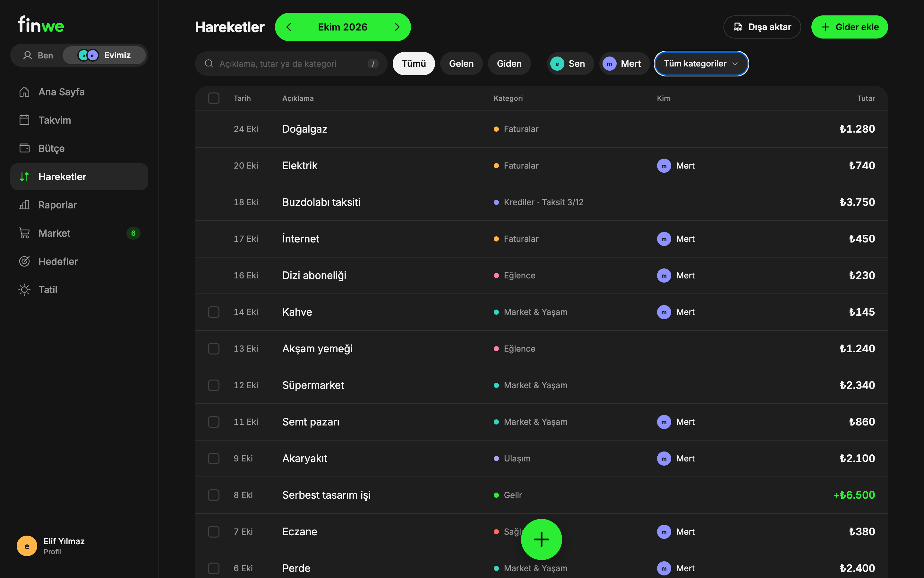This screenshot has height=578, width=924.
Task: Open Ana Sayfa home icon in sidebar
Action: pos(24,92)
